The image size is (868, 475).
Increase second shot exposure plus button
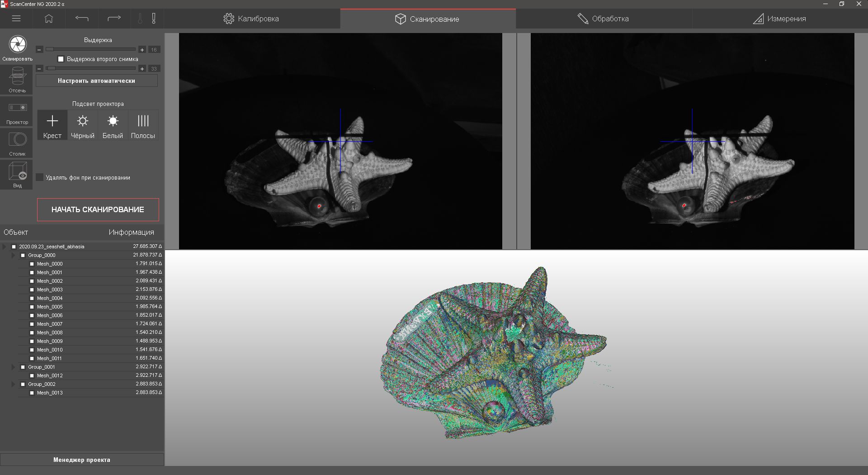(142, 69)
